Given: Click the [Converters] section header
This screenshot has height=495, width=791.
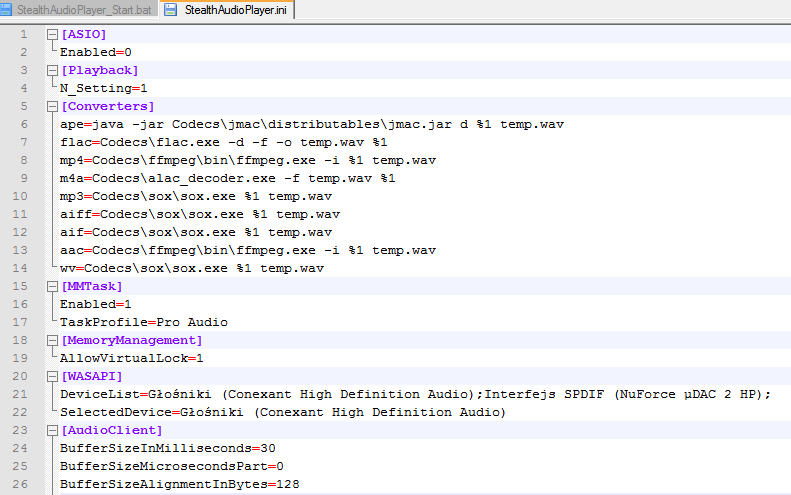Looking at the screenshot, I should click(x=107, y=106).
